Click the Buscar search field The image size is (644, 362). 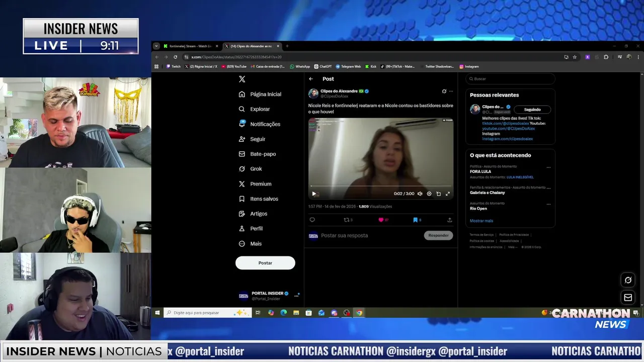tap(510, 79)
